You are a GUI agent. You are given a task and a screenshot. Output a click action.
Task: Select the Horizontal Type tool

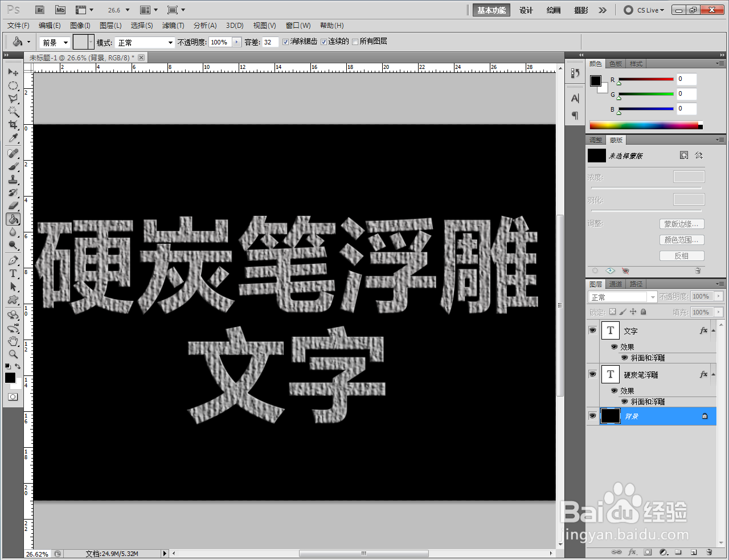pos(13,273)
